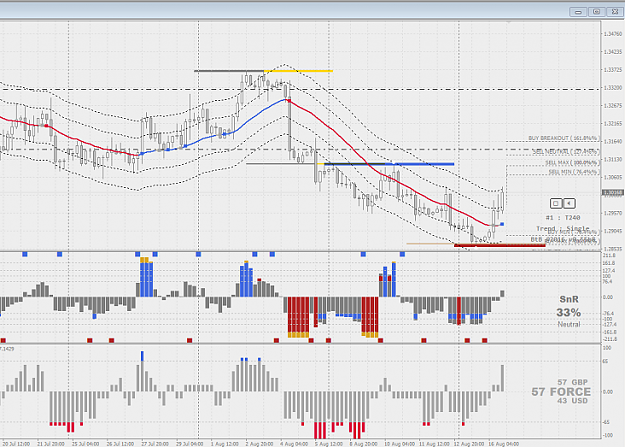This screenshot has width=625, height=447.
Task: Click the 2 Aug 20:00 time label
Action: coord(259,443)
